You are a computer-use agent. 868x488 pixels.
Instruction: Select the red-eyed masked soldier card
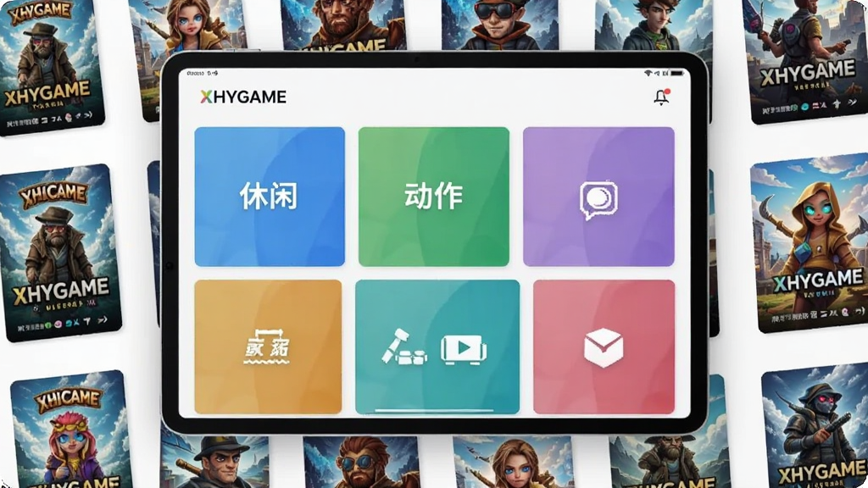(x=815, y=427)
